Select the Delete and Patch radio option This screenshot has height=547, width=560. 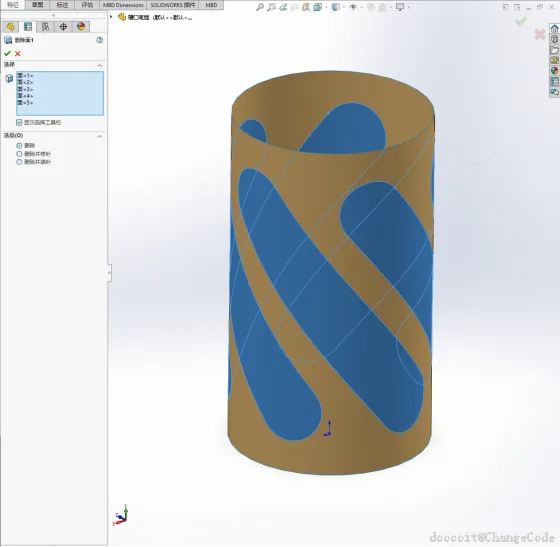19,154
